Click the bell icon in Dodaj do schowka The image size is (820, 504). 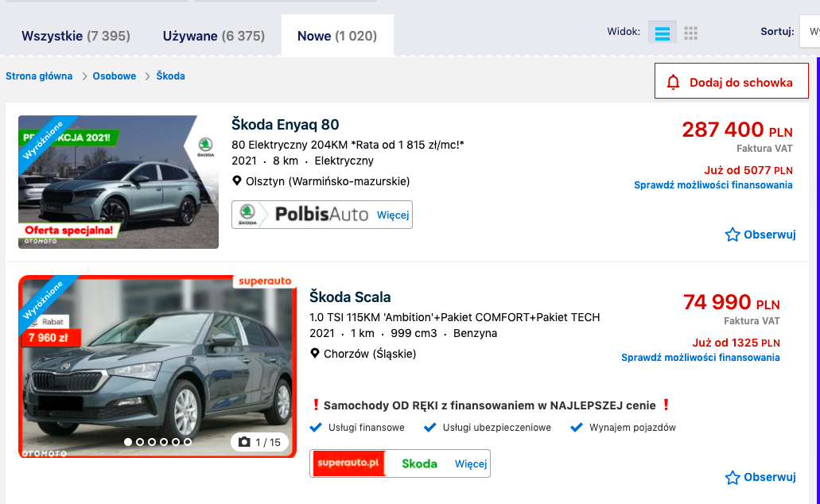[x=673, y=82]
